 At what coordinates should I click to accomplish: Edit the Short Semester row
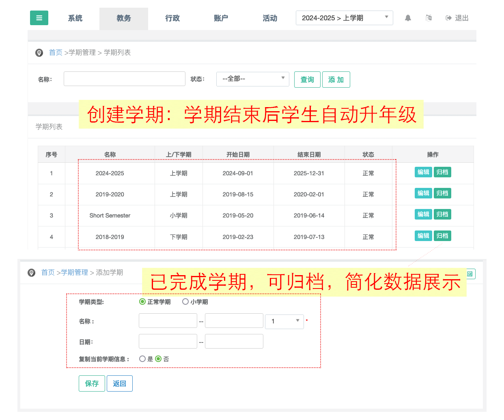coord(423,214)
